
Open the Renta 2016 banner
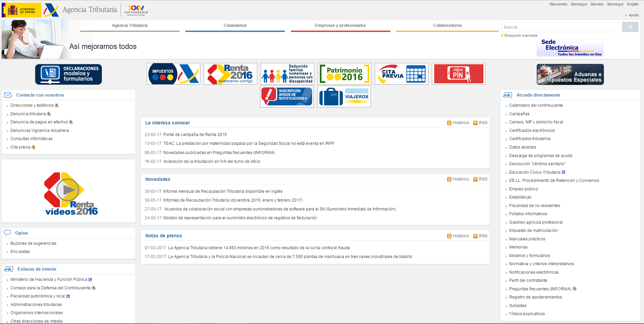point(231,74)
